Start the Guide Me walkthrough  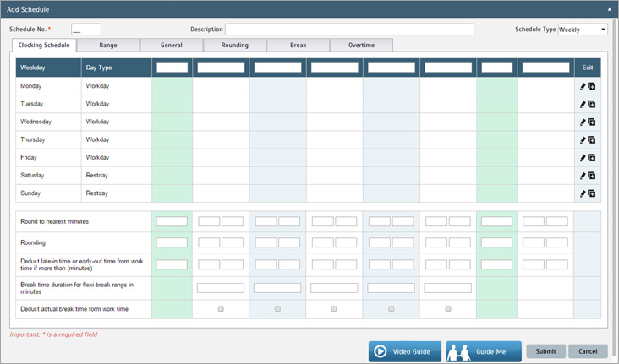pos(484,351)
